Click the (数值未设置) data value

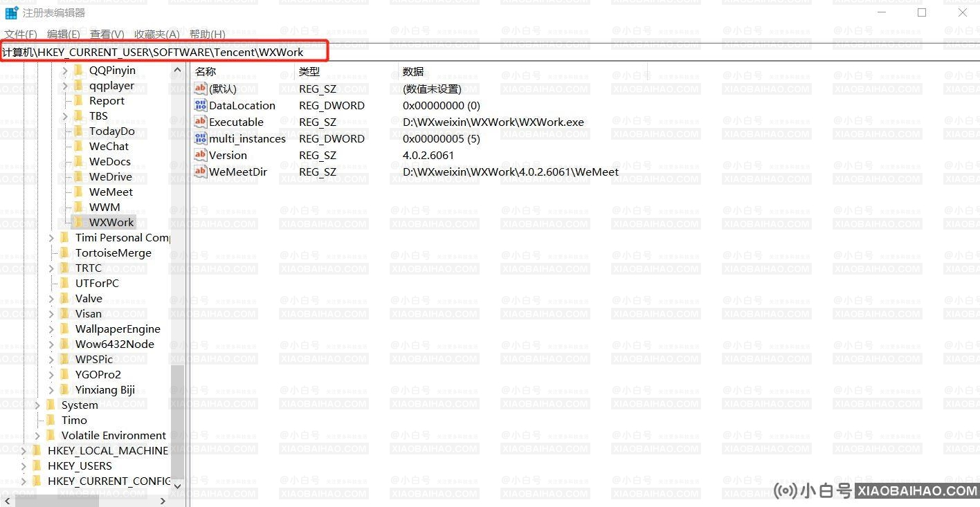pyautogui.click(x=432, y=89)
